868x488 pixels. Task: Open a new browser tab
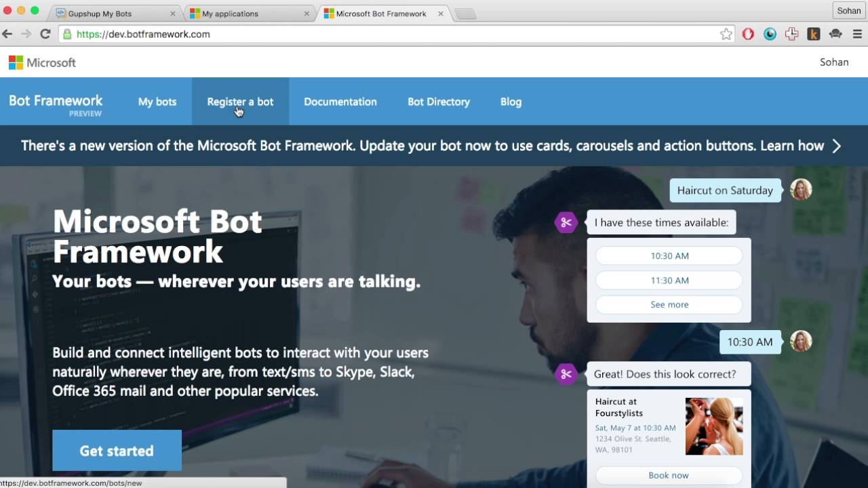[465, 14]
